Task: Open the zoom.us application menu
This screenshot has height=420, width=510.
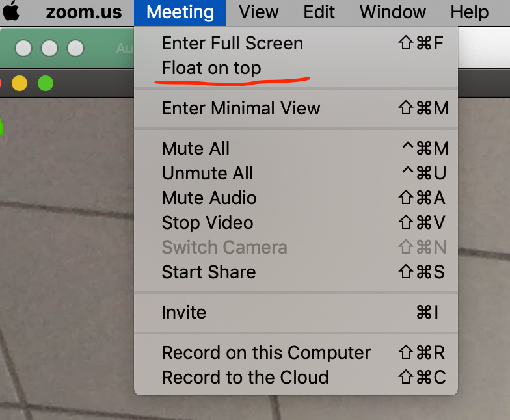Action: click(x=83, y=12)
